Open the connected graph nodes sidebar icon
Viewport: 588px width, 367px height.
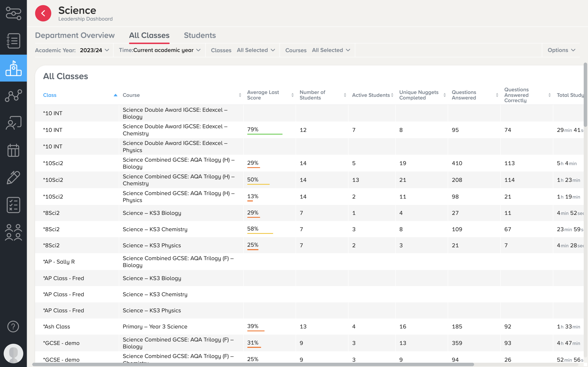[x=13, y=96]
